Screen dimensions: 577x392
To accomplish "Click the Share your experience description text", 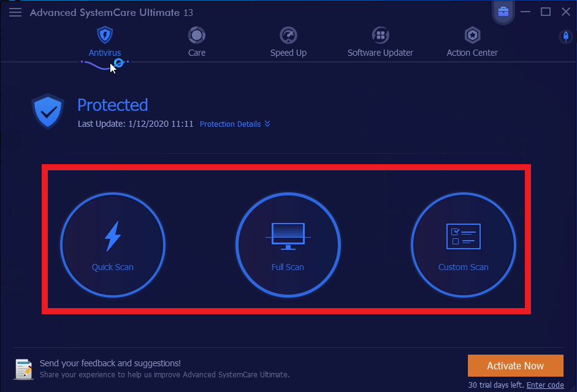I will tap(164, 375).
